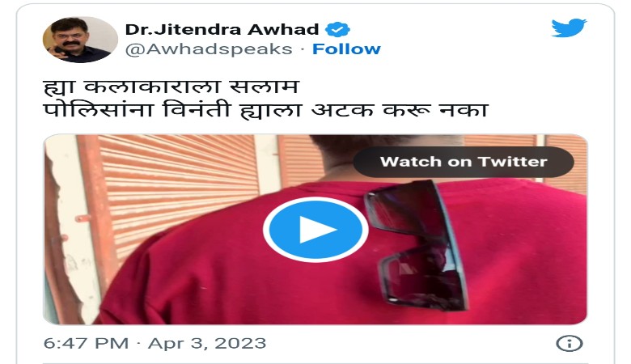The height and width of the screenshot is (364, 631).
Task: Follow the @Awhadspeaks account
Action: (346, 49)
